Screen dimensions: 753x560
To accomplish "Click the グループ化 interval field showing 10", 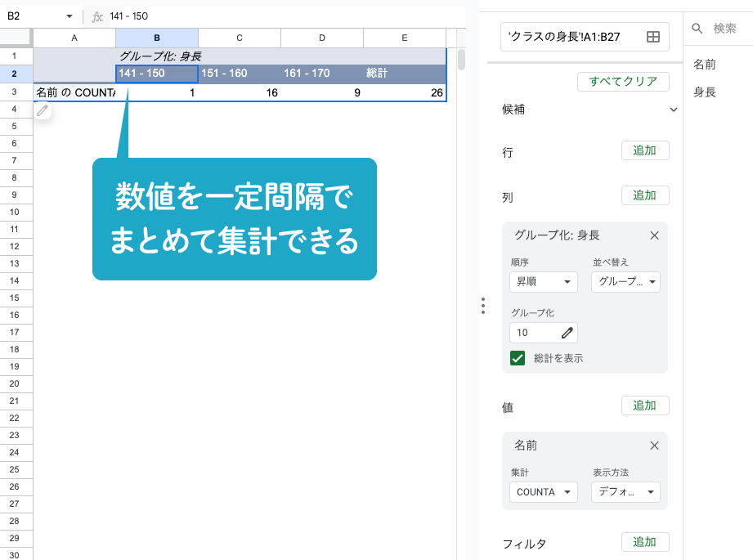I will coord(543,333).
